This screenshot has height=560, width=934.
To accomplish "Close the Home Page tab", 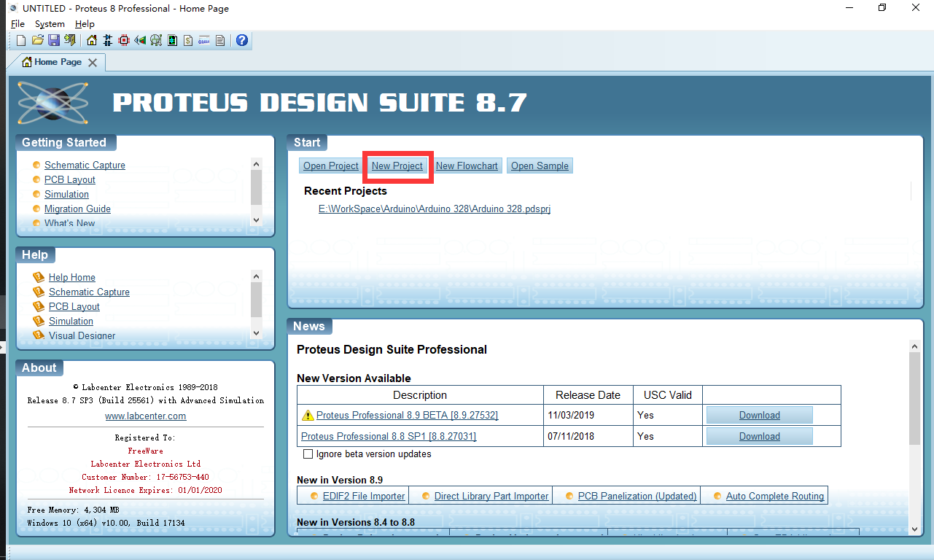I will [93, 63].
